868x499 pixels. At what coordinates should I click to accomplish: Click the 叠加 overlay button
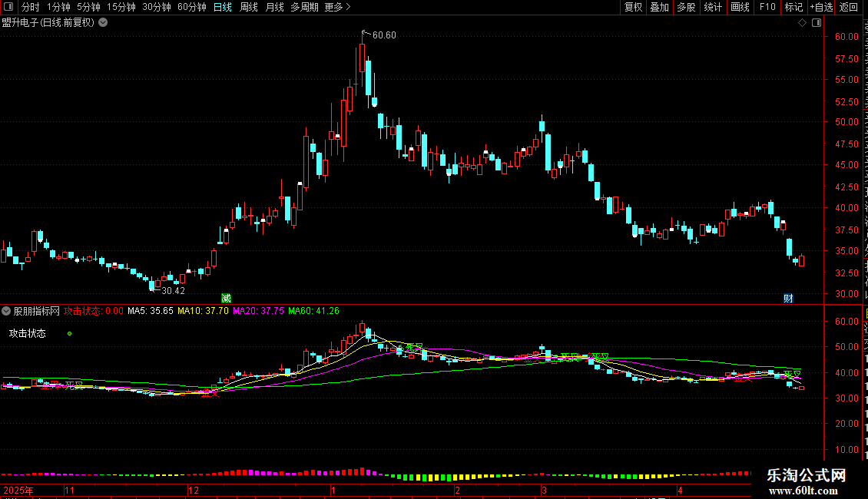click(659, 7)
